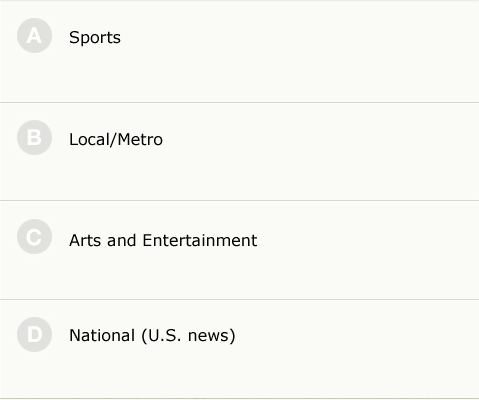Screen dimensions: 479x400
Task: Select the circle labeled A
Action: [x=34, y=36]
